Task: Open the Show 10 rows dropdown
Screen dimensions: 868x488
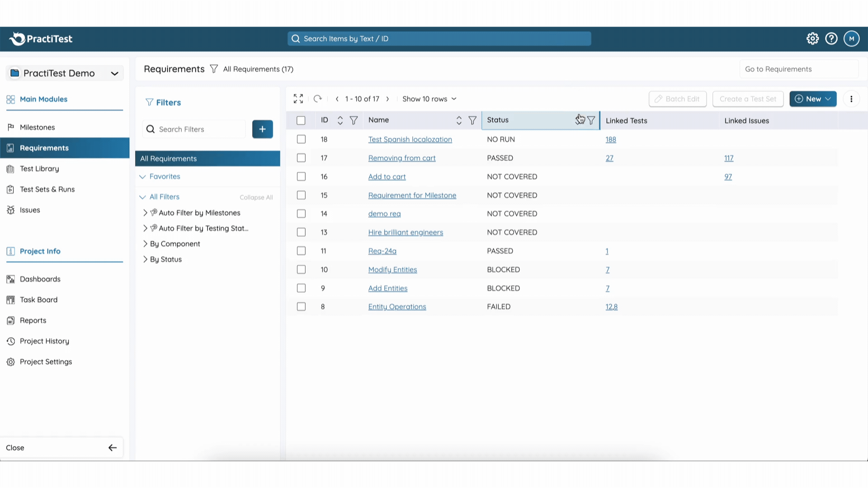Action: [x=429, y=99]
